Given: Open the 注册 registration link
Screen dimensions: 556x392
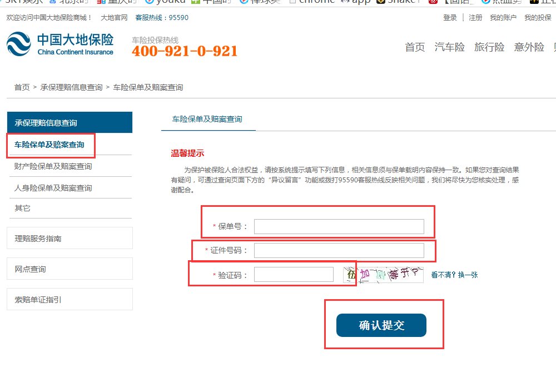Looking at the screenshot, I should pos(475,18).
